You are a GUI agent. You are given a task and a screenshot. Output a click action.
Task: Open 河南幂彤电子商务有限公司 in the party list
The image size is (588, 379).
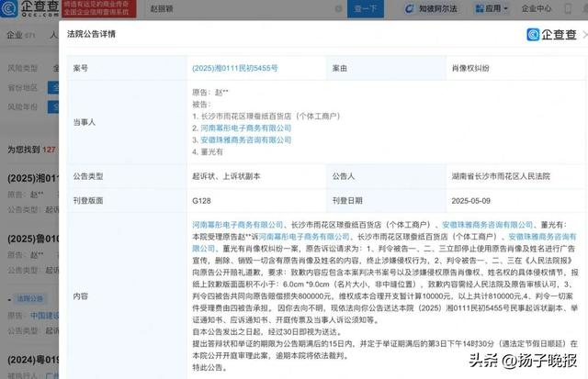click(246, 128)
